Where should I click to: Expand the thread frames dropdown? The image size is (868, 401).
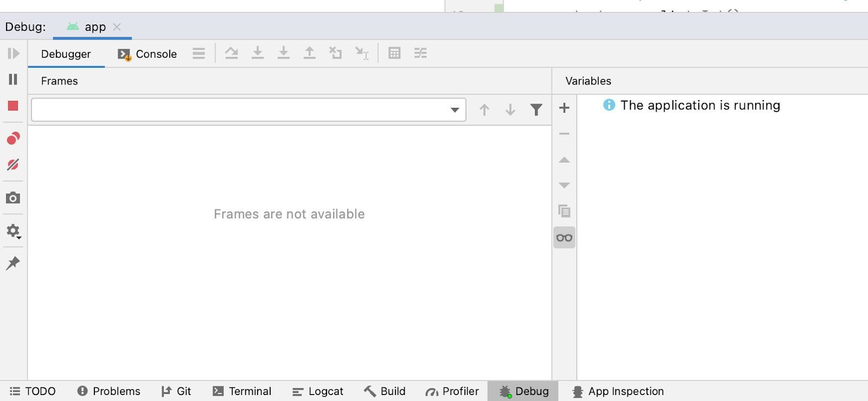tap(455, 110)
